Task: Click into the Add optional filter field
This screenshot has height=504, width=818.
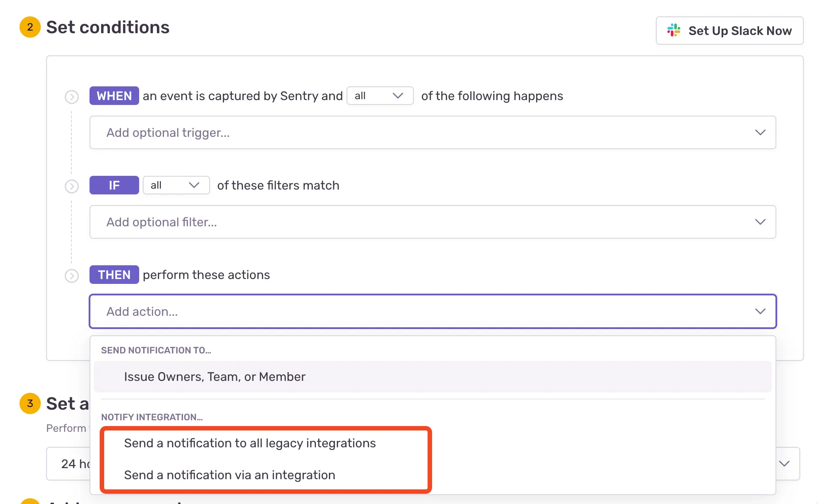Action: (399, 222)
